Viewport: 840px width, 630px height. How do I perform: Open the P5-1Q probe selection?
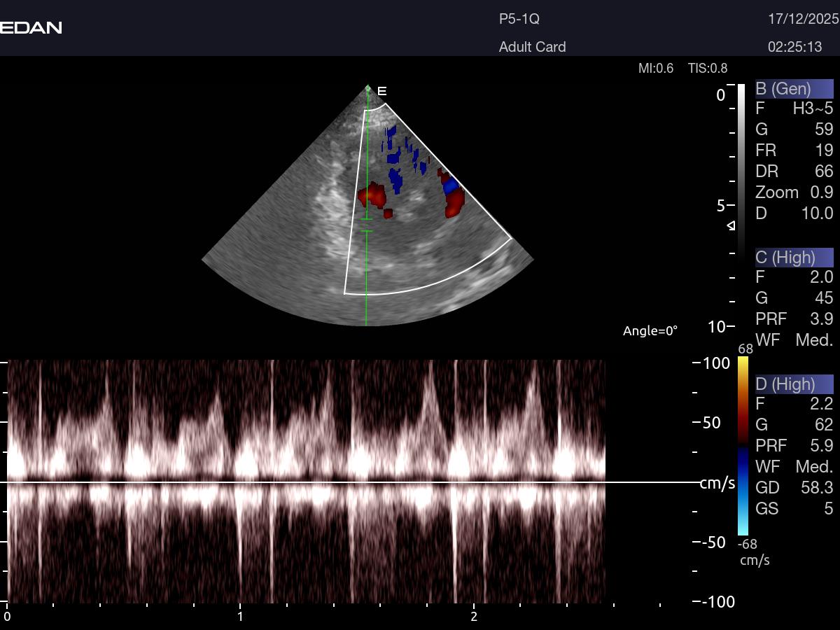(x=519, y=20)
